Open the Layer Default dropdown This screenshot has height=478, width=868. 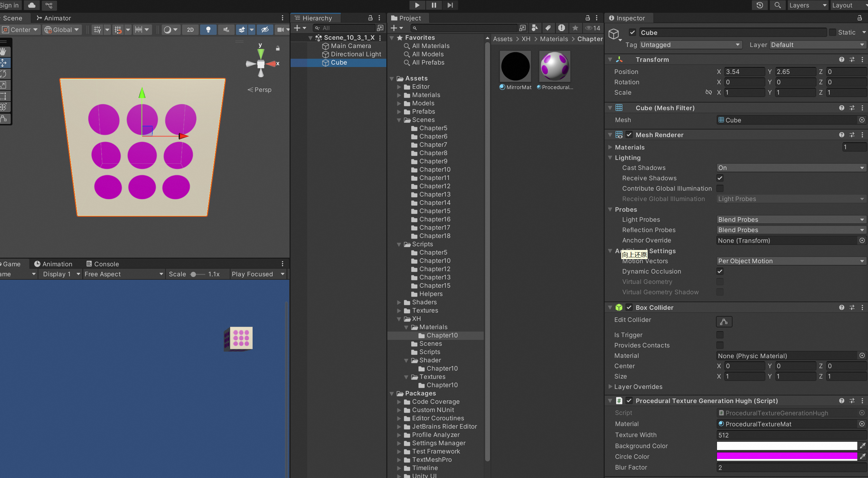pos(818,45)
